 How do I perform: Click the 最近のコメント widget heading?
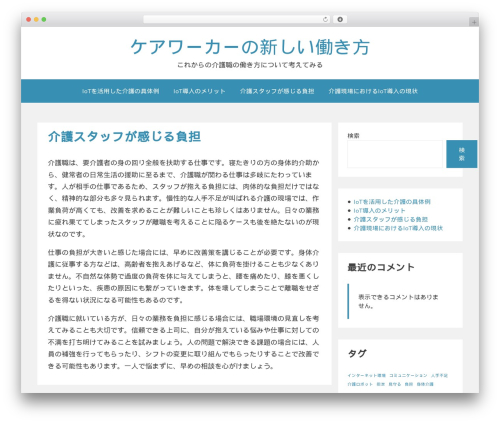(381, 267)
